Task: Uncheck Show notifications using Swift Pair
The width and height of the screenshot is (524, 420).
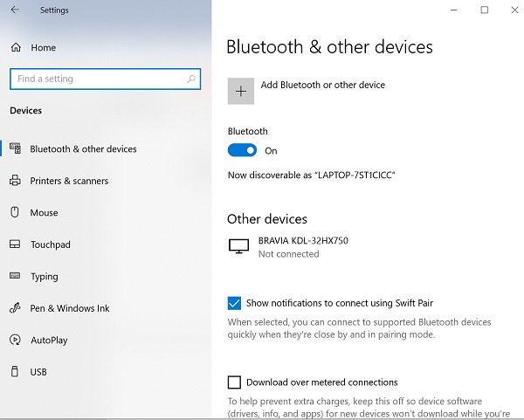Action: pyautogui.click(x=234, y=303)
